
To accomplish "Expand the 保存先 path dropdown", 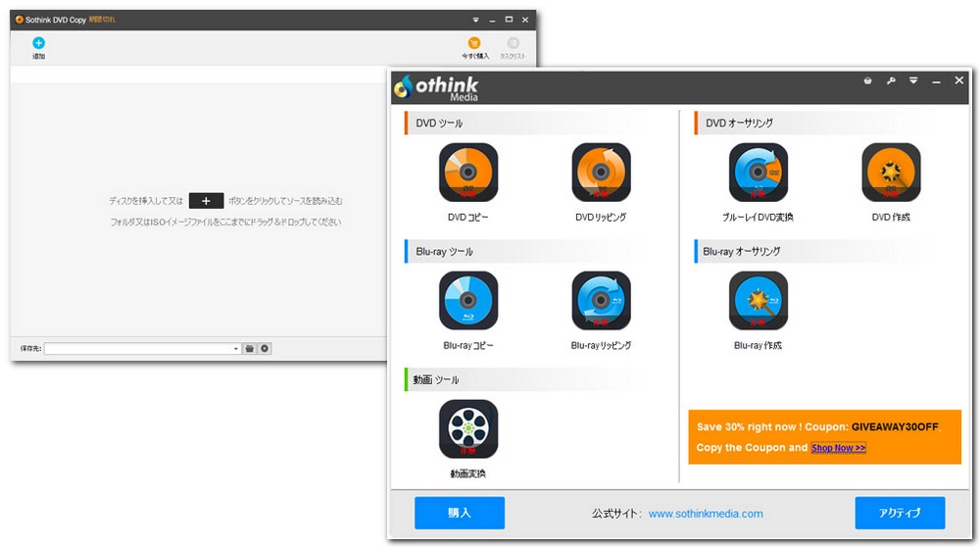I will 235,349.
